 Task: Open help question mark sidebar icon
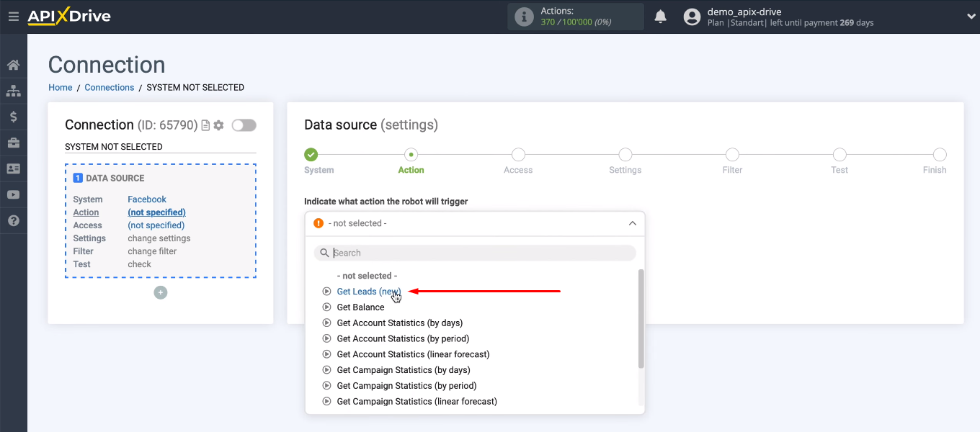tap(13, 221)
